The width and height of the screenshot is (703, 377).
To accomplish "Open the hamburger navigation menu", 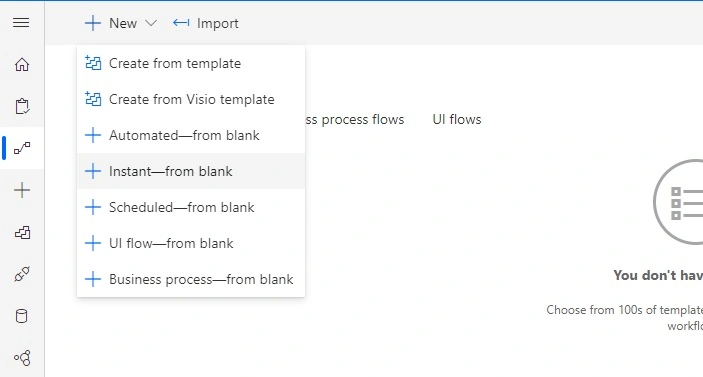I will tap(21, 22).
